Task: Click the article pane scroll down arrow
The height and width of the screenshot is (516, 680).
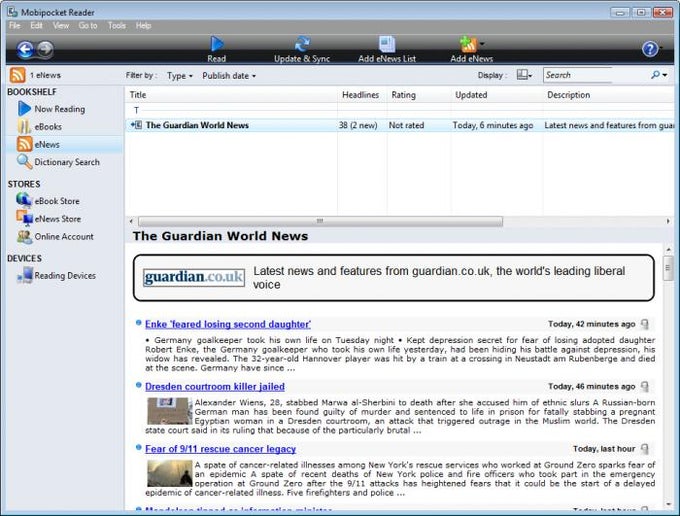Action: (x=668, y=505)
